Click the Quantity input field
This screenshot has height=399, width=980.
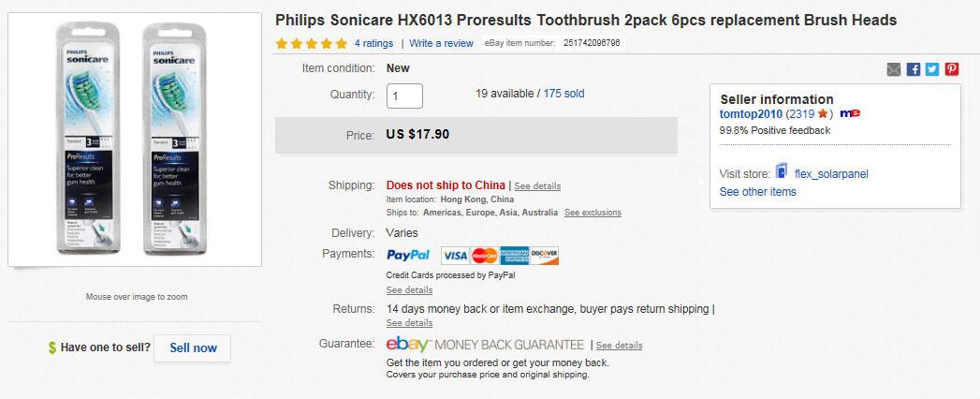coord(404,96)
